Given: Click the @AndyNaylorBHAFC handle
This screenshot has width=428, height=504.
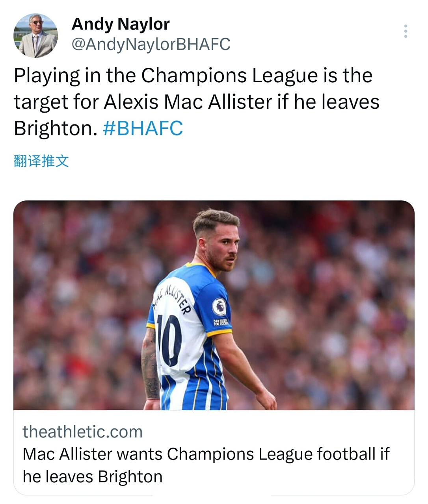Looking at the screenshot, I should (151, 44).
